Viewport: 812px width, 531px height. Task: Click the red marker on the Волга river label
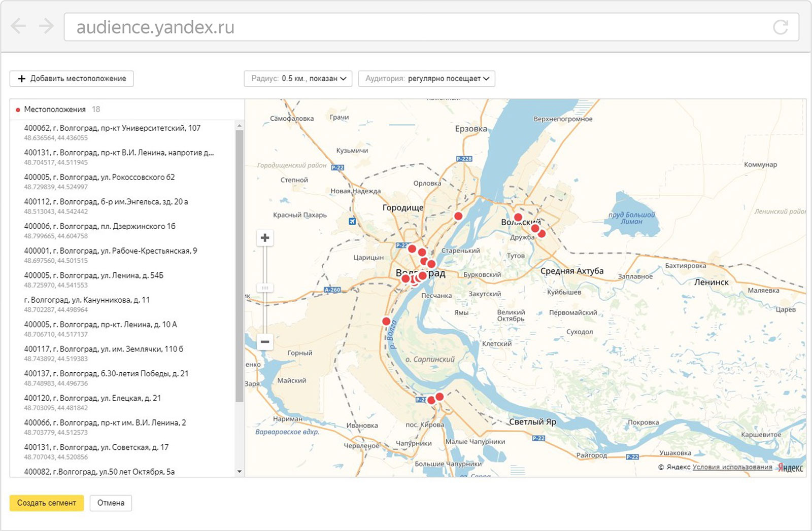[386, 321]
